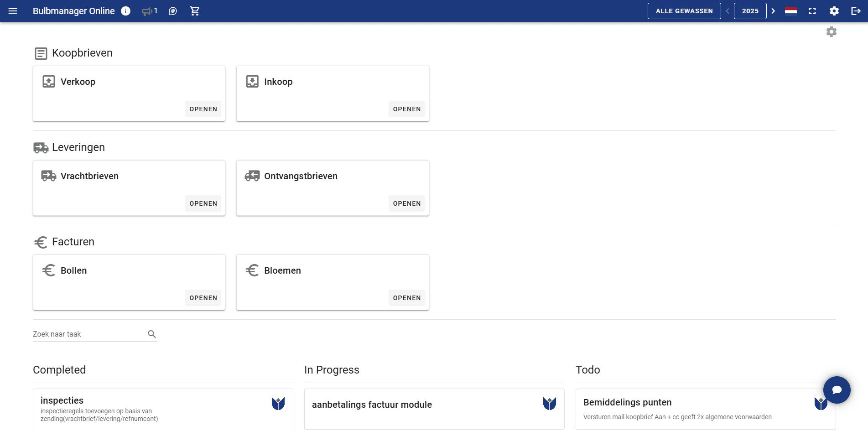
Task: Go to previous year with left chevron
Action: tap(728, 11)
